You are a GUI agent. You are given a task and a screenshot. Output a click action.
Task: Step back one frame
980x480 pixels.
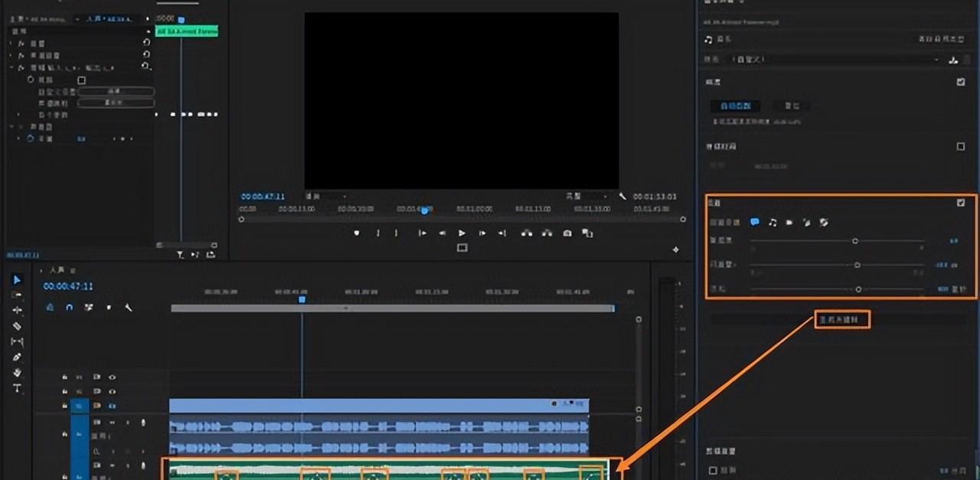pos(442,233)
